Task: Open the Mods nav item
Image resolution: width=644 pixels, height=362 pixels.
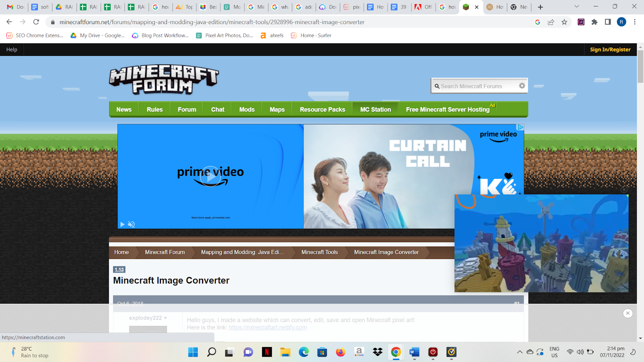Action: [247, 109]
